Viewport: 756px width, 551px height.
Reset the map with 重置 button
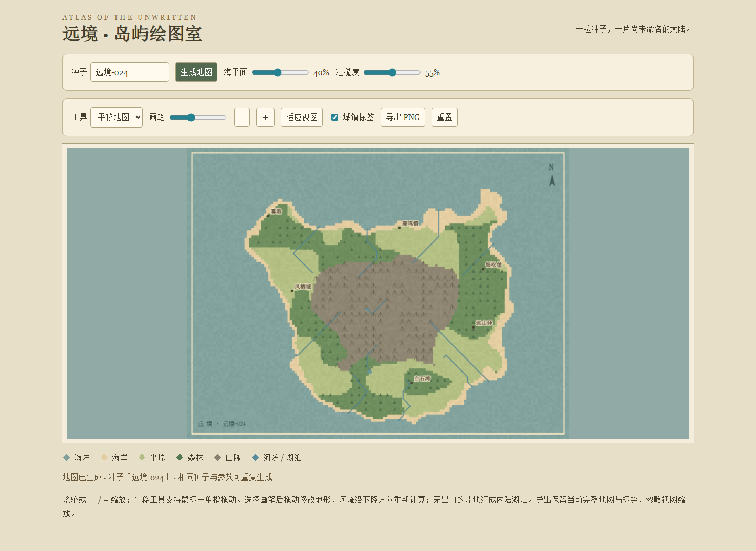pos(445,118)
